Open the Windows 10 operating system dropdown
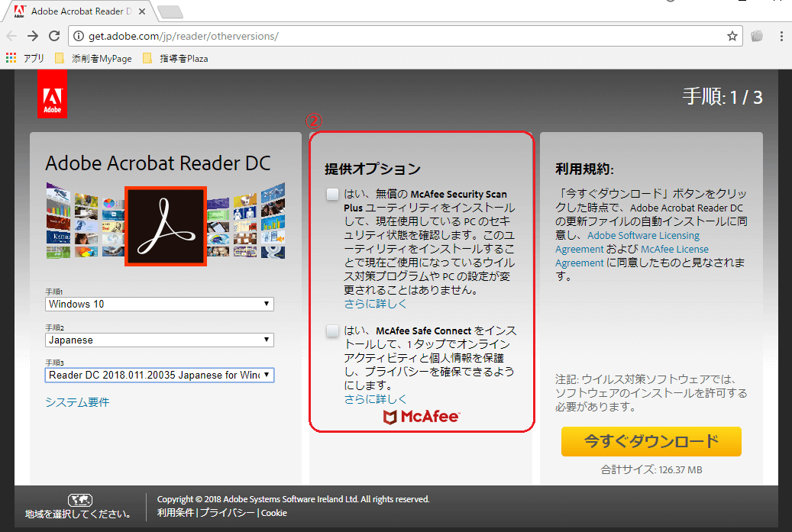This screenshot has width=792, height=532. pos(160,304)
